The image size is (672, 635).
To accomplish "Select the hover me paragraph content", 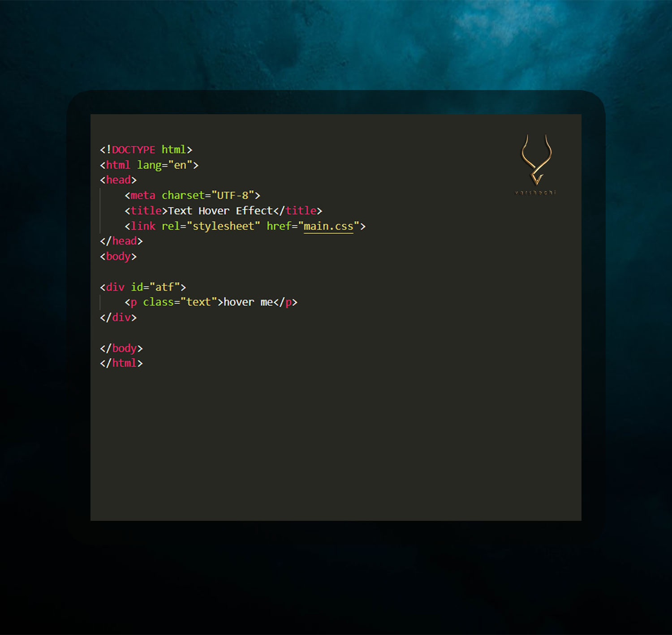I will (x=248, y=302).
